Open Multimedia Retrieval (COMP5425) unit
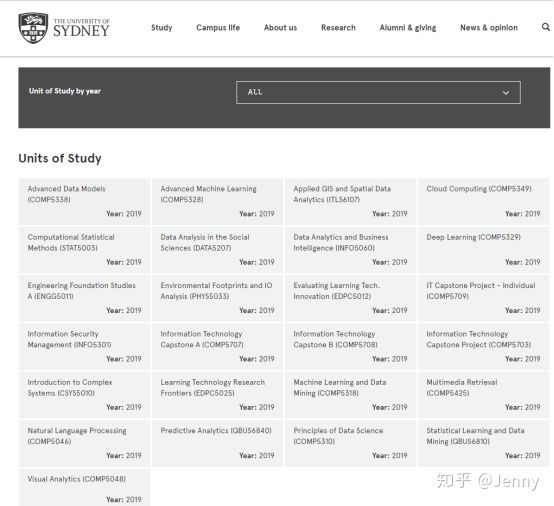Image resolution: width=554 pixels, height=506 pixels. [x=483, y=395]
